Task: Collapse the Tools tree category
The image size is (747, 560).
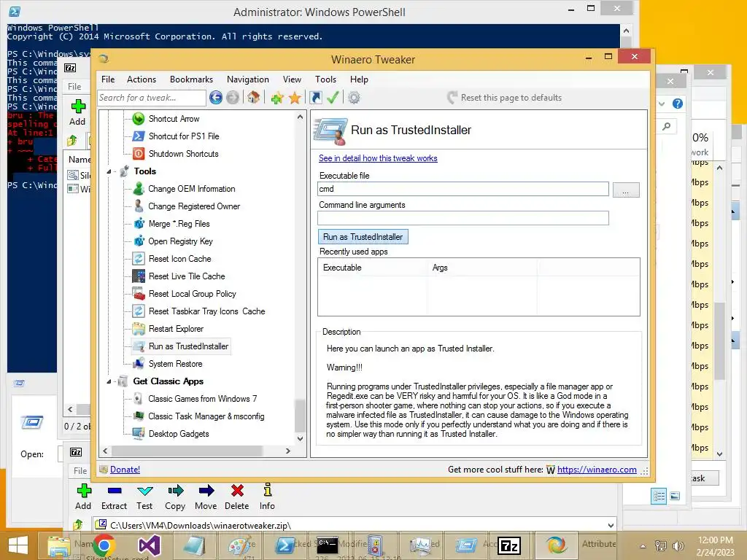Action: pos(109,171)
